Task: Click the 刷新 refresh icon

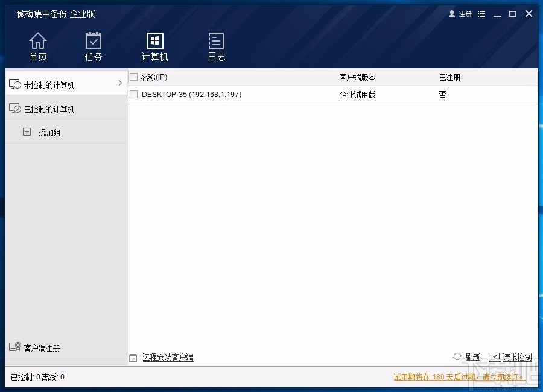Action: tap(458, 356)
